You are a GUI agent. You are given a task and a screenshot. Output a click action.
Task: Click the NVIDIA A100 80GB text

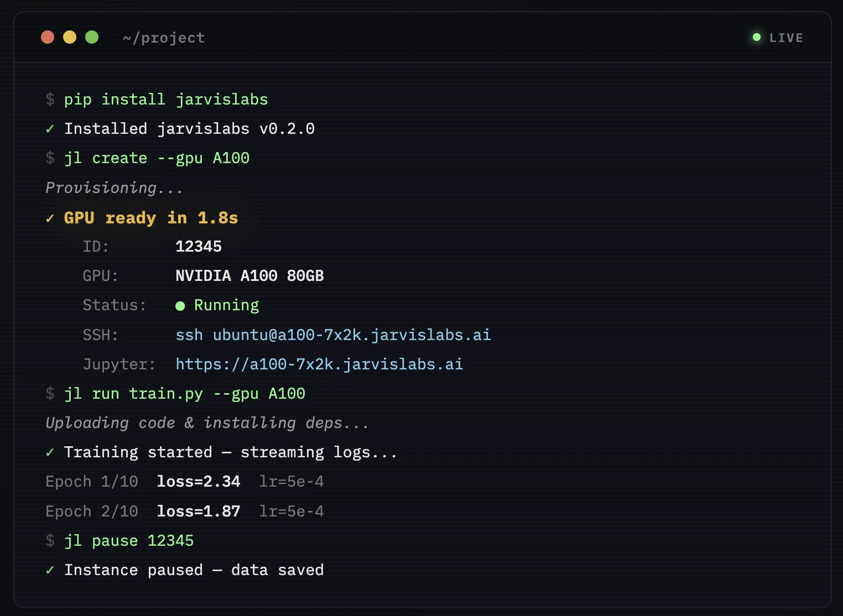point(249,275)
